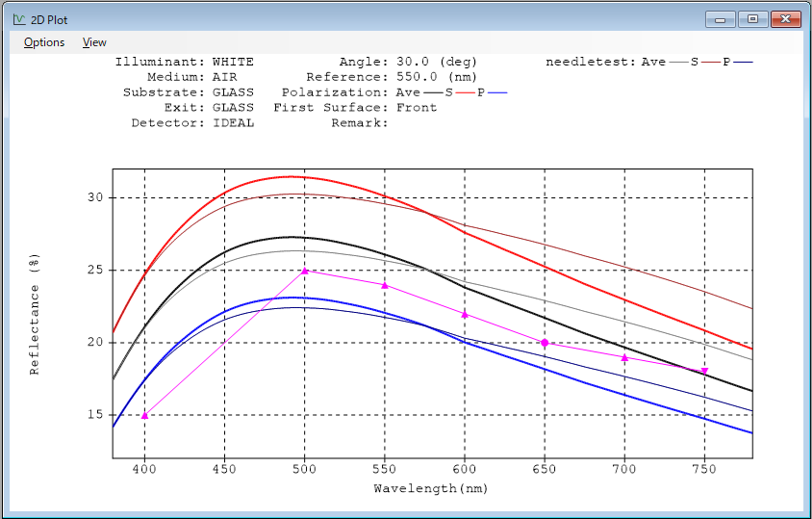Open the View menu
Screen dimensions: 812x519
click(94, 42)
